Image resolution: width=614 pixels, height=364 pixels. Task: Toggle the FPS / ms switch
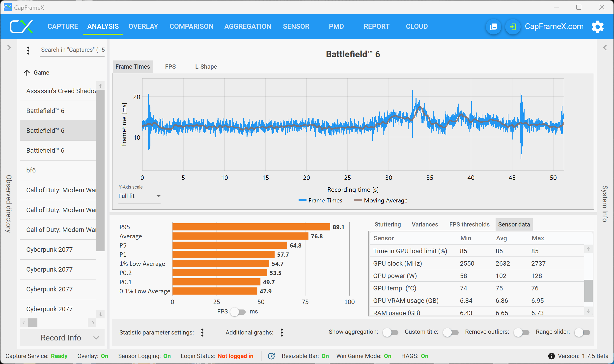point(238,312)
